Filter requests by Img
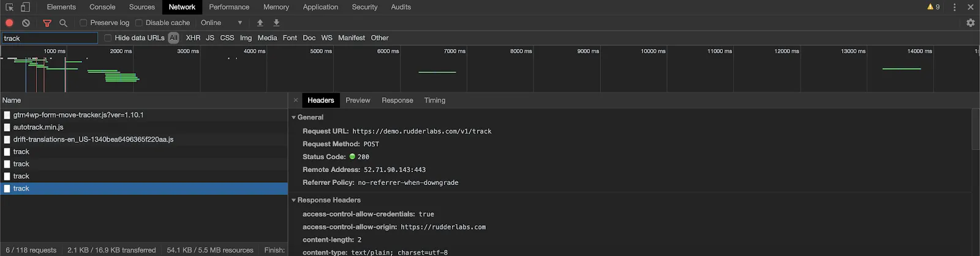Image resolution: width=980 pixels, height=256 pixels. point(246,38)
